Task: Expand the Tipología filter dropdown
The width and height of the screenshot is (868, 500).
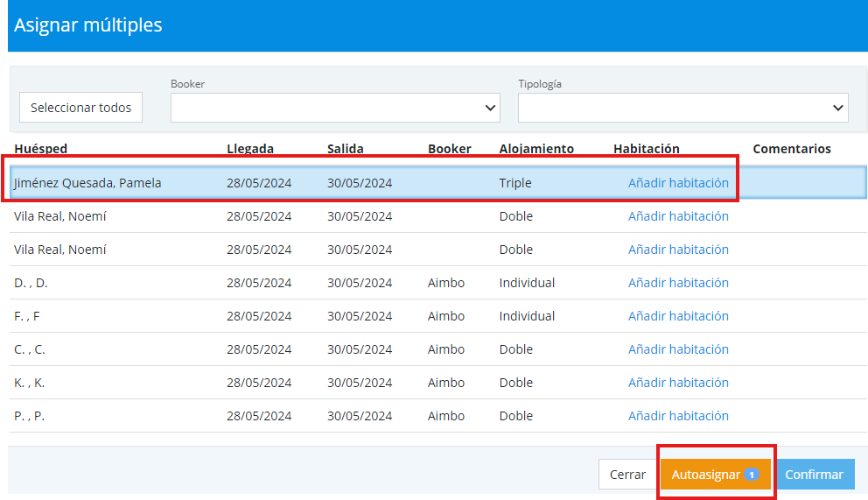Action: pos(682,108)
